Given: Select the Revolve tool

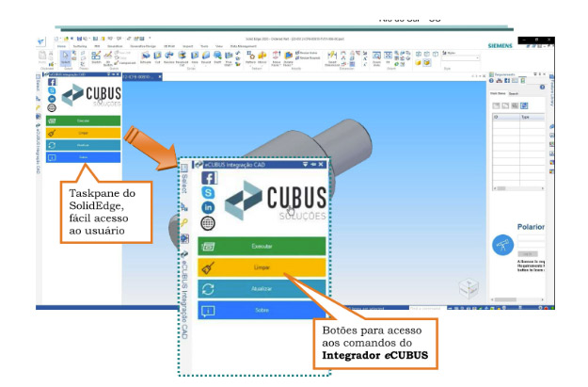Looking at the screenshot, I should (x=169, y=57).
